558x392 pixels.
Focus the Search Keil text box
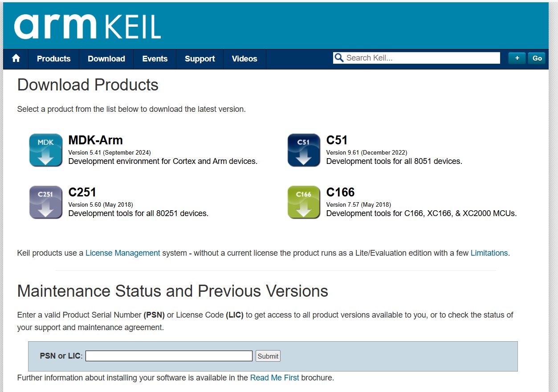tap(421, 58)
